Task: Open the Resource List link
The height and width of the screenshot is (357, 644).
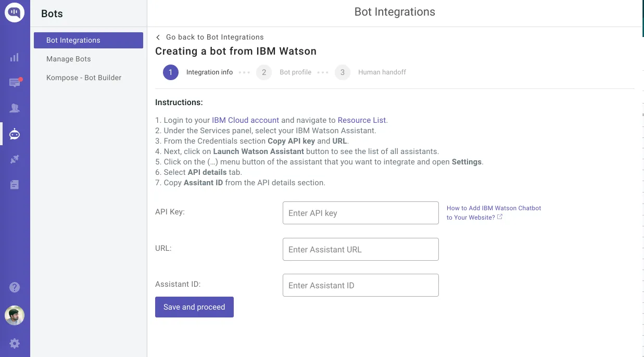Action: (x=362, y=120)
